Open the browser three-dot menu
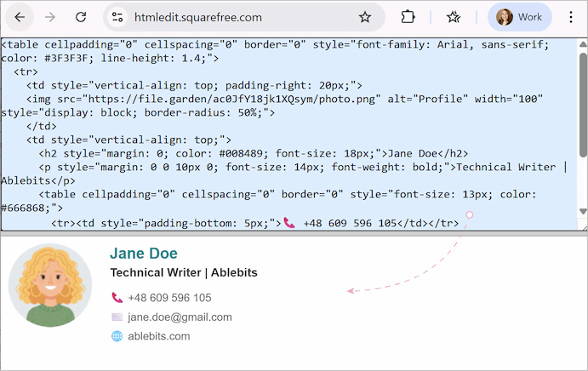 (571, 17)
